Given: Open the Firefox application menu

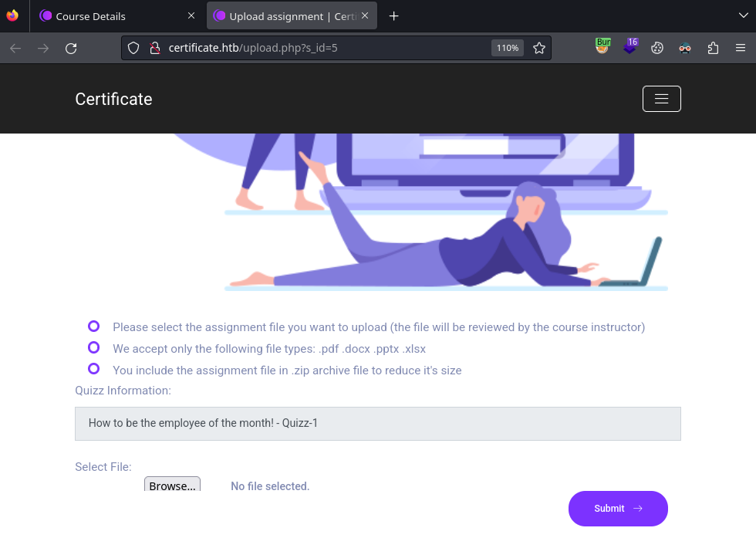Looking at the screenshot, I should pyautogui.click(x=741, y=48).
